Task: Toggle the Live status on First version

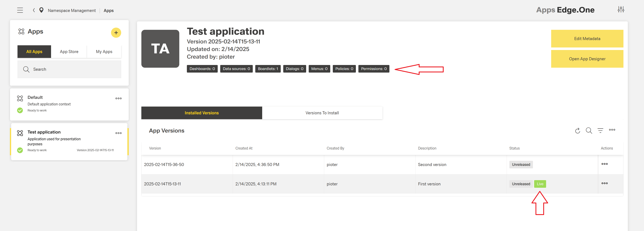Action: point(540,184)
